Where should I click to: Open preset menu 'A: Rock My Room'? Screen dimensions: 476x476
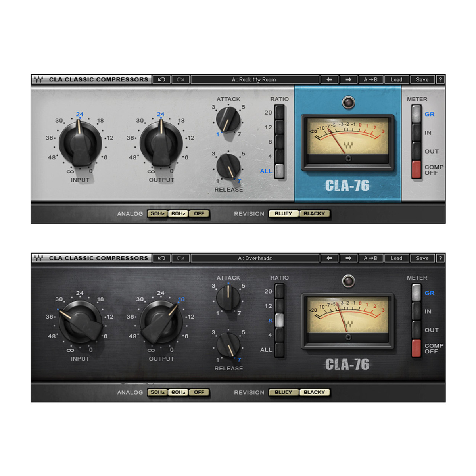(255, 79)
